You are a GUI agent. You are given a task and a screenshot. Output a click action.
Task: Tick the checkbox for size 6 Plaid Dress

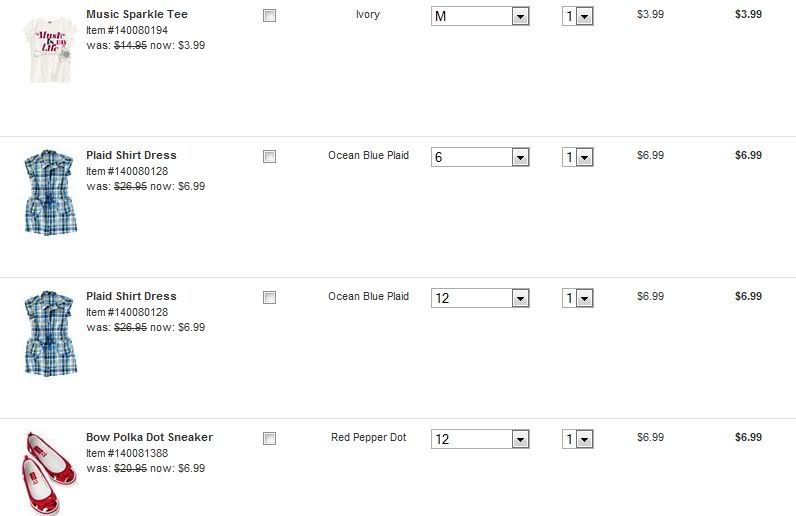pos(269,157)
